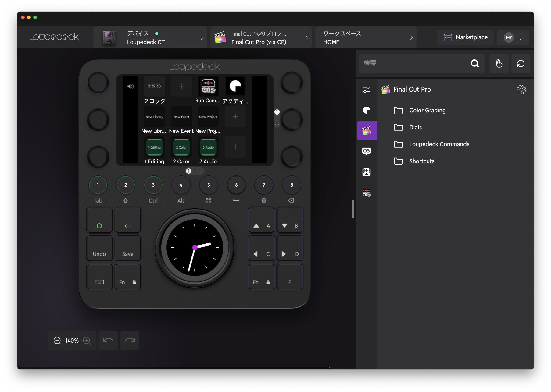Click the redo arrow button

pyautogui.click(x=130, y=341)
